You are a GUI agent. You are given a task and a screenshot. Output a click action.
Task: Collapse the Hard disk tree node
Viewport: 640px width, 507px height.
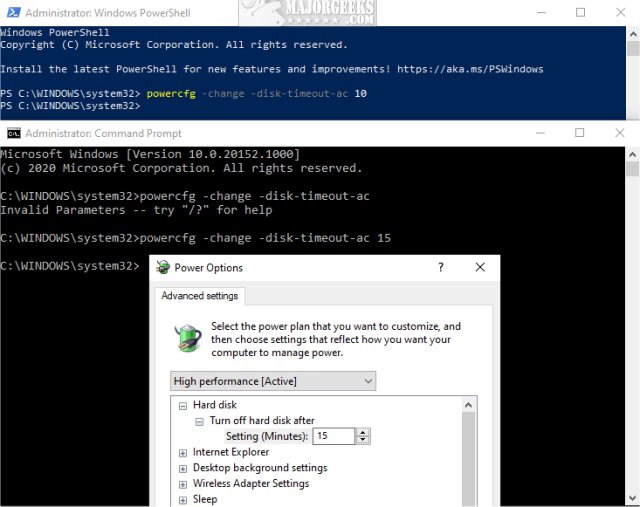[183, 405]
